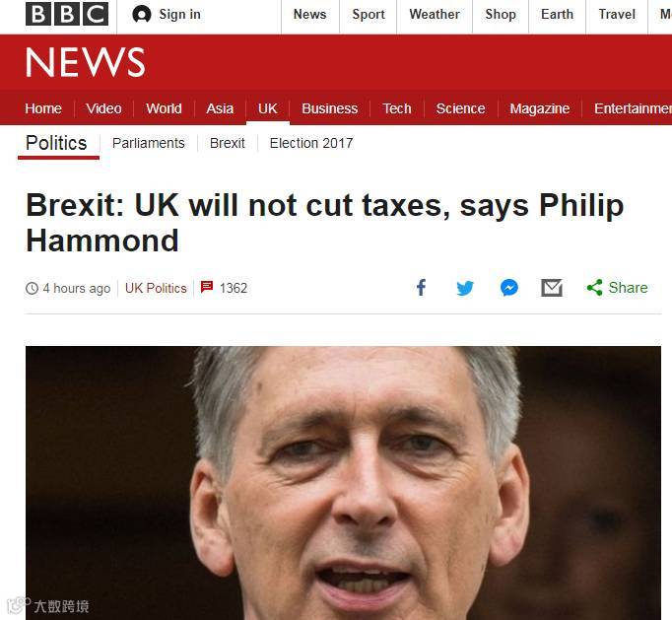Share article via Twitter bird icon
The image size is (672, 620).
465,288
